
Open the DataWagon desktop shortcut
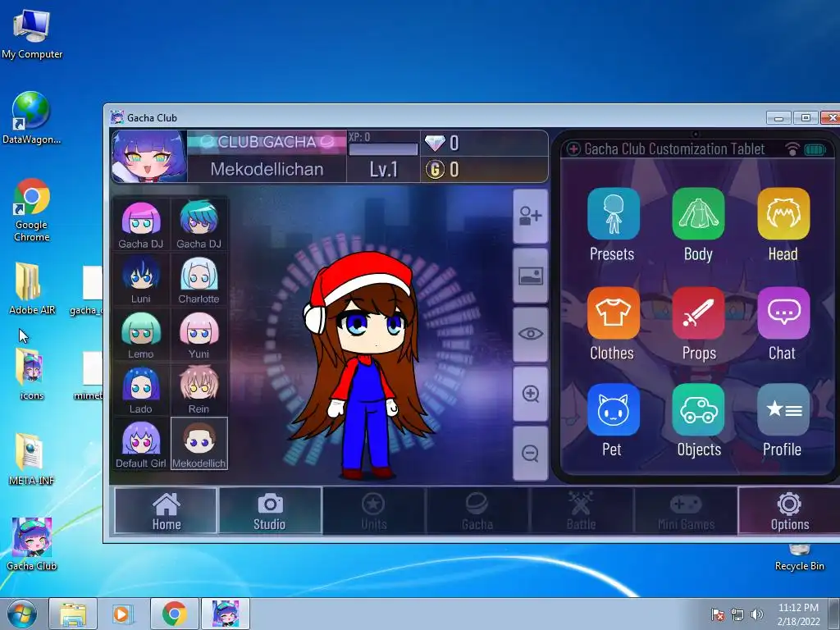tap(32, 118)
